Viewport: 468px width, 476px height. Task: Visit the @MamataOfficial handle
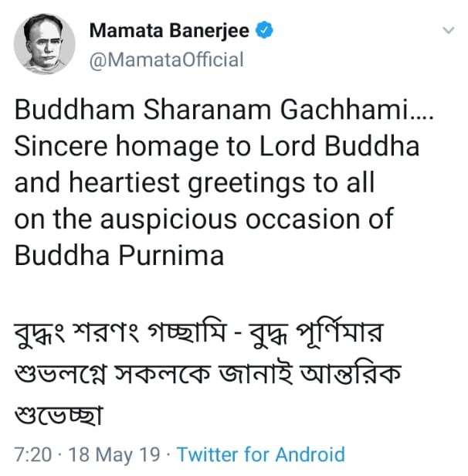point(167,59)
